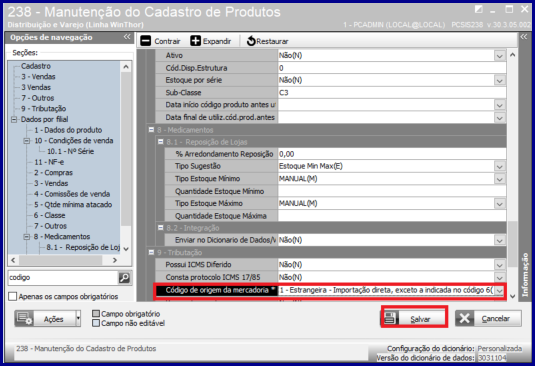
Task: Select Cadastro in the sections tree
Action: tap(35, 66)
